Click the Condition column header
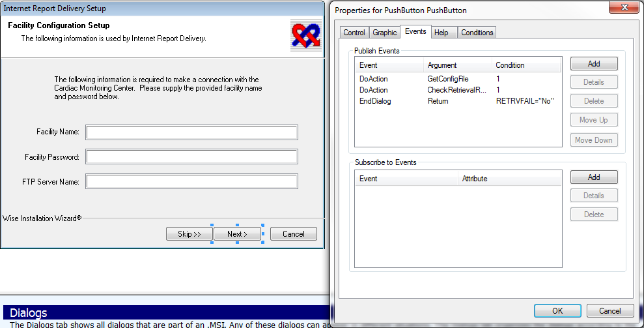The width and height of the screenshot is (644, 328). pyautogui.click(x=526, y=65)
